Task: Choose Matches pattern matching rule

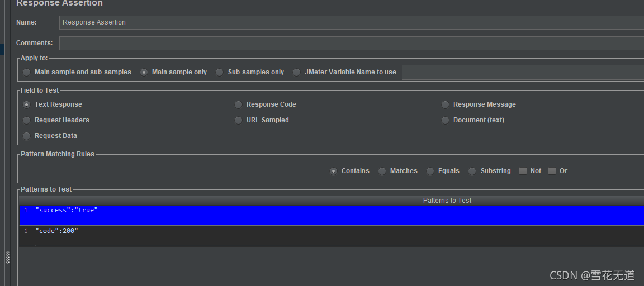Action: tap(382, 171)
